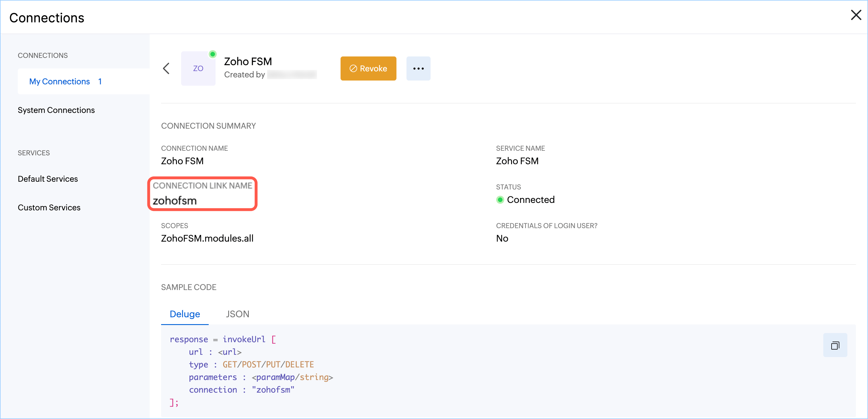This screenshot has width=868, height=419.
Task: Go to Default Services
Action: click(48, 179)
